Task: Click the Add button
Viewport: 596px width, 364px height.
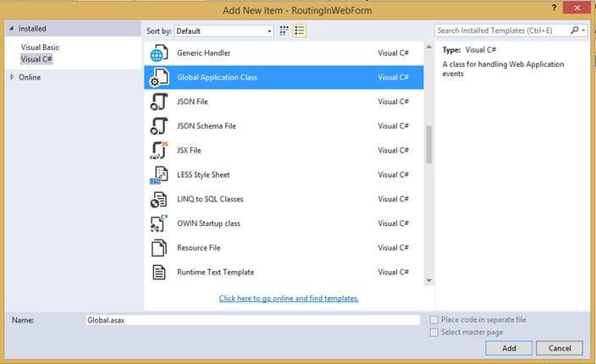Action: [509, 348]
